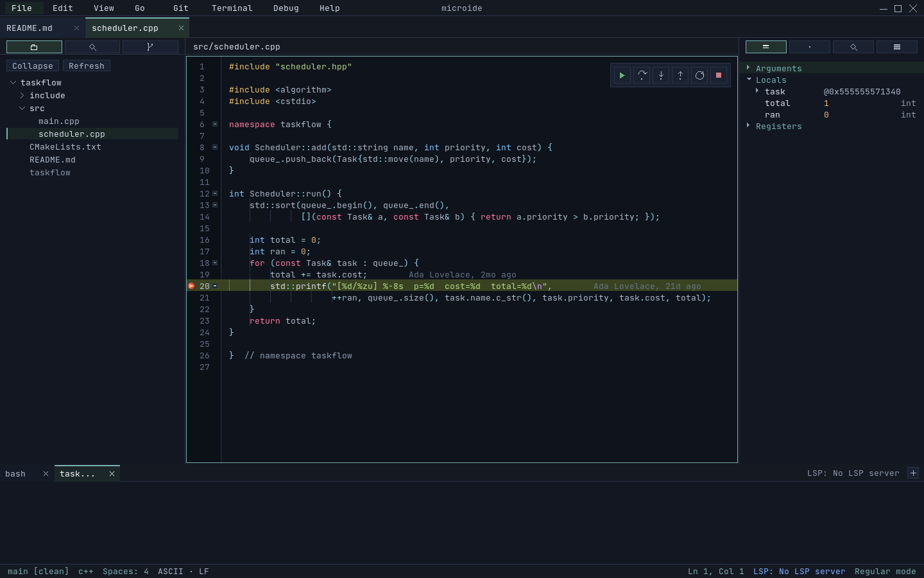Open the Edit menu
Viewport: 924px width, 578px height.
(63, 8)
